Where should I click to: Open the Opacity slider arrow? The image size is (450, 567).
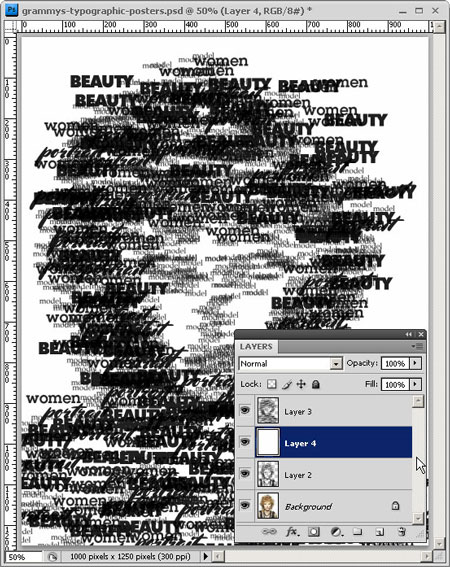[415, 363]
